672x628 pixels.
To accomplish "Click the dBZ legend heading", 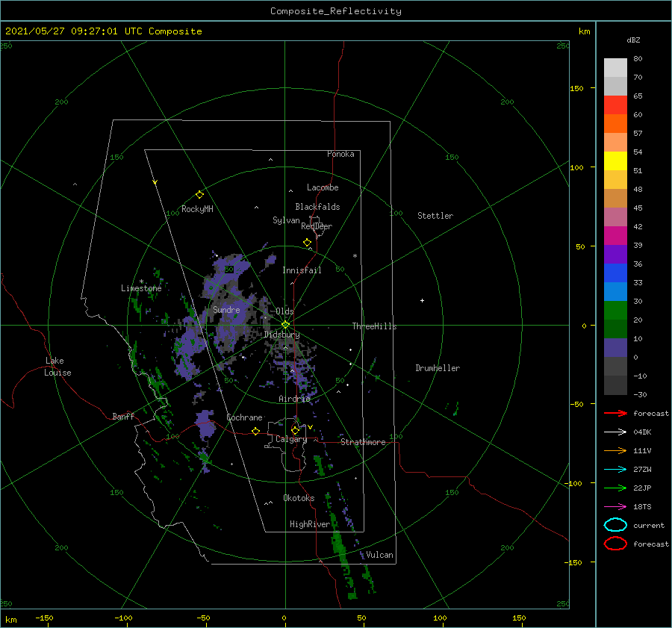I will pyautogui.click(x=633, y=40).
